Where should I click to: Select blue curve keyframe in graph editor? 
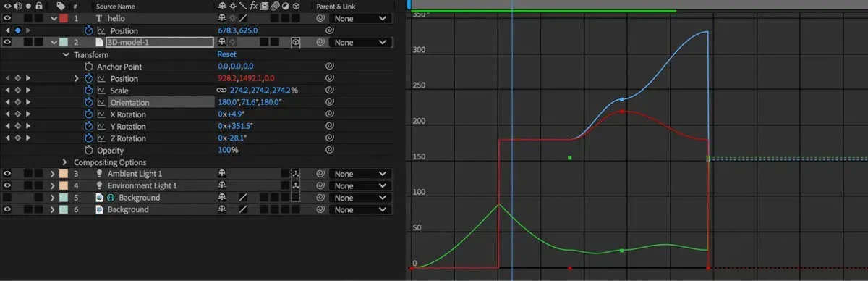(x=622, y=99)
